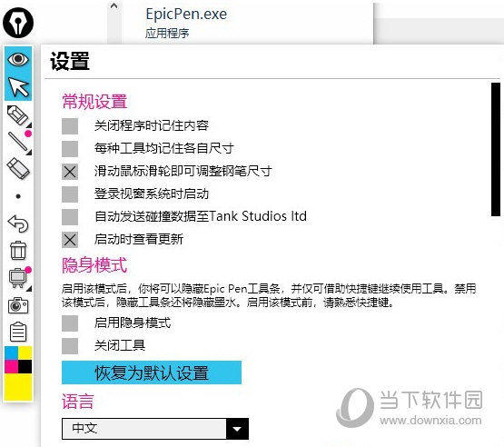Select the line tool

tap(18, 142)
